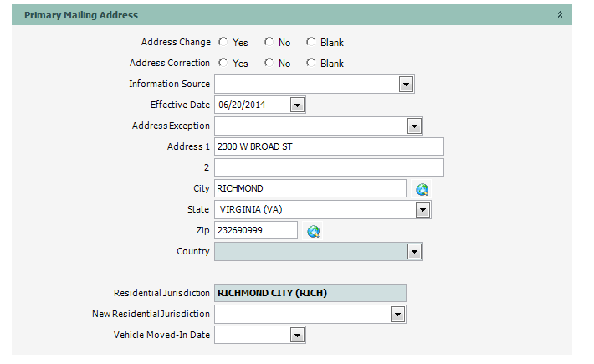594x364 pixels.
Task: Click the empty Address line 2 field
Action: point(329,167)
